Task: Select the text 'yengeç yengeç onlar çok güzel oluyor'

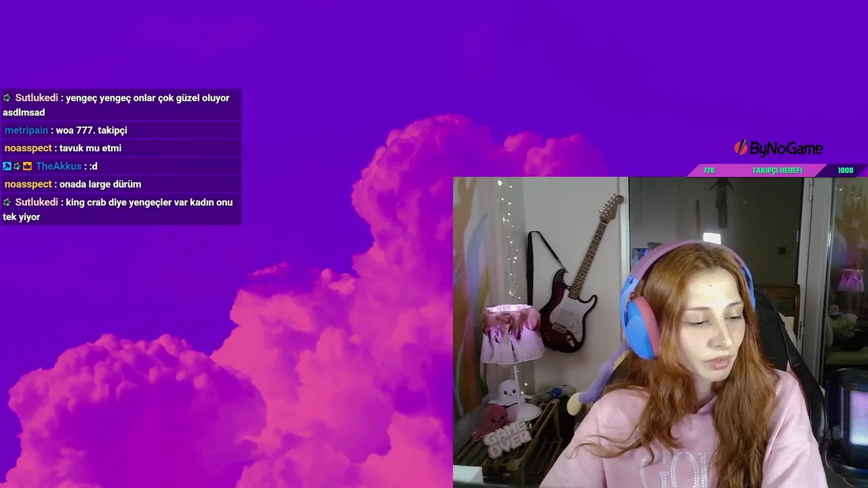Action: [x=148, y=98]
